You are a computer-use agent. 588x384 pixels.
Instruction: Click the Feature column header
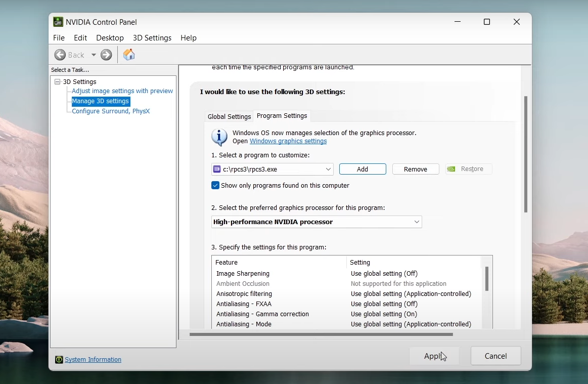pos(279,263)
